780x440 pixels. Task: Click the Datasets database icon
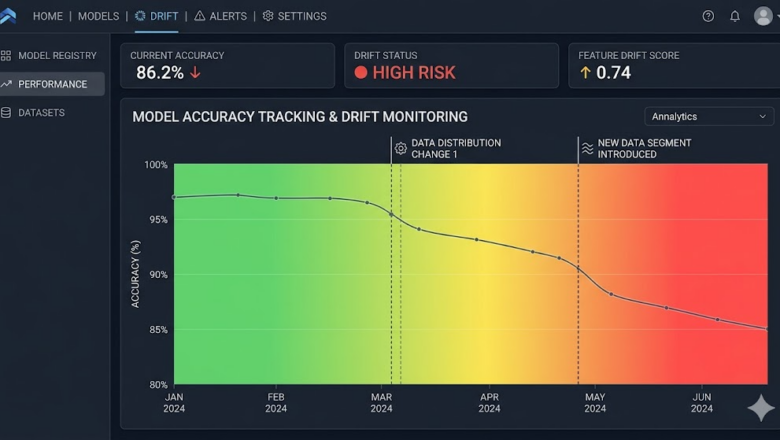tap(6, 113)
